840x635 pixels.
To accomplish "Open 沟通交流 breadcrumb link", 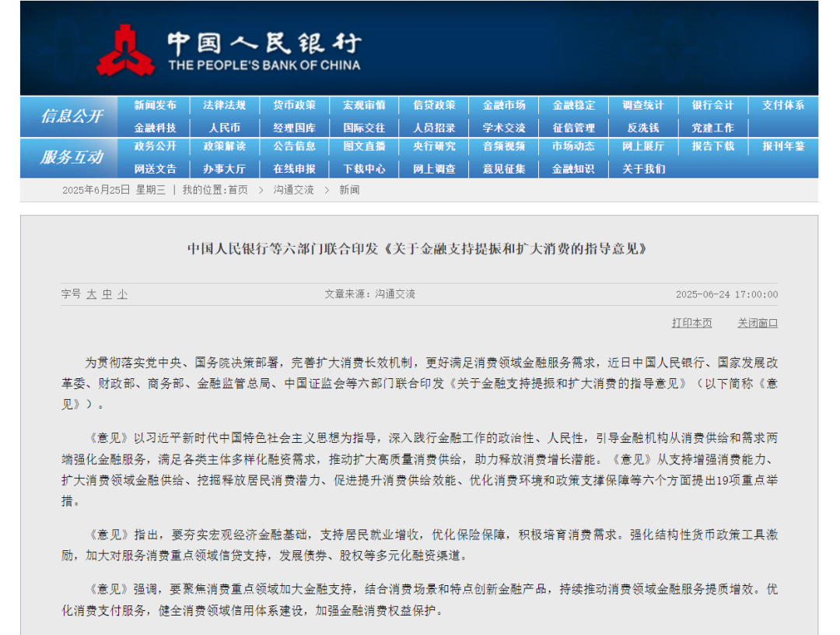I will (293, 190).
